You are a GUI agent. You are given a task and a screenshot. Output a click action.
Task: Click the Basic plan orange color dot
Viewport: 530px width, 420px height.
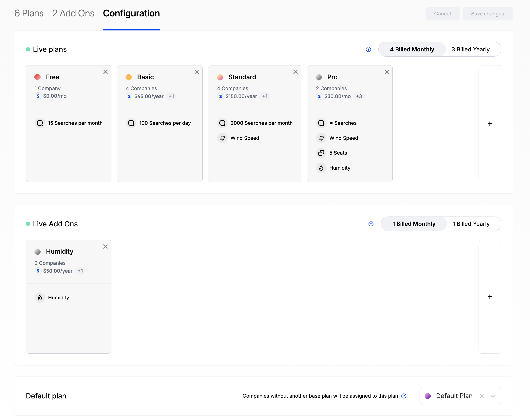coord(129,77)
